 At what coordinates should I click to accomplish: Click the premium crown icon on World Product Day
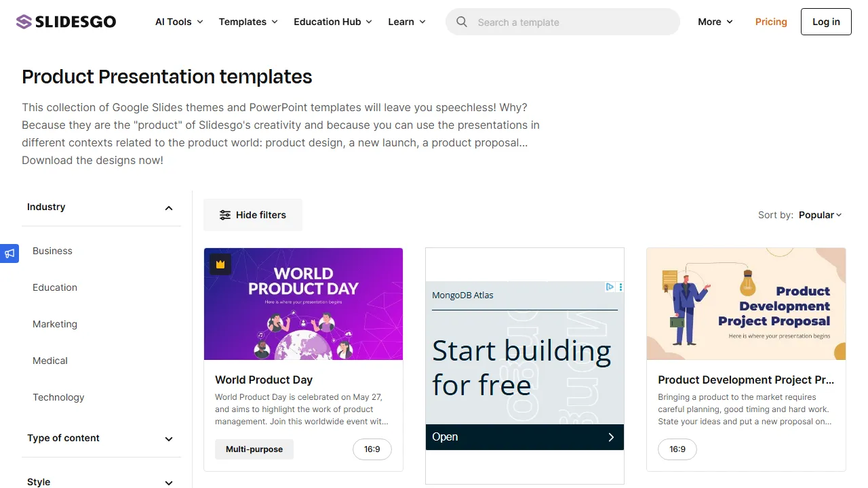220,264
